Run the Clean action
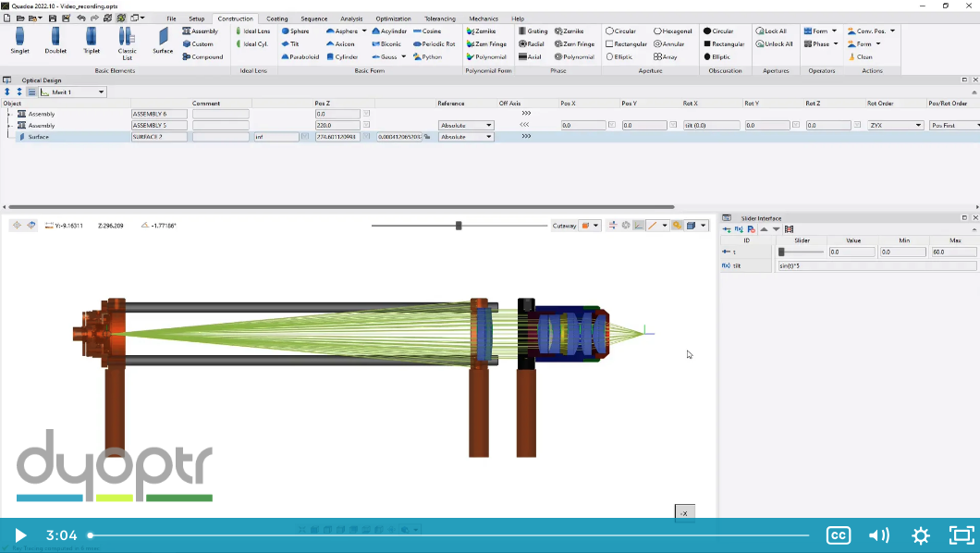The image size is (980, 553). click(x=860, y=56)
